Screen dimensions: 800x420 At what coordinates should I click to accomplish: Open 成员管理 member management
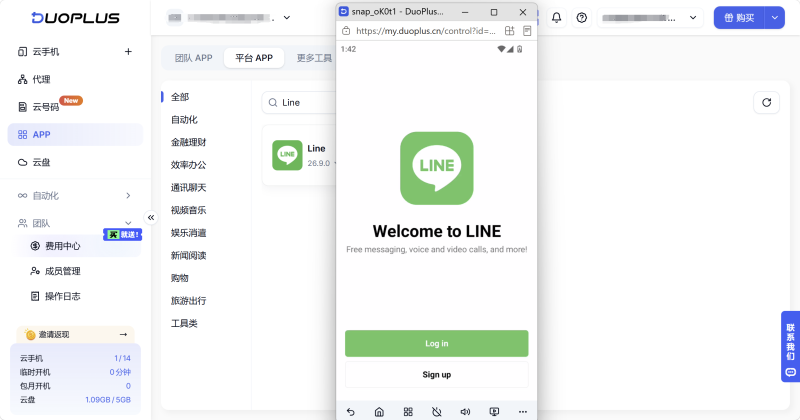click(62, 271)
